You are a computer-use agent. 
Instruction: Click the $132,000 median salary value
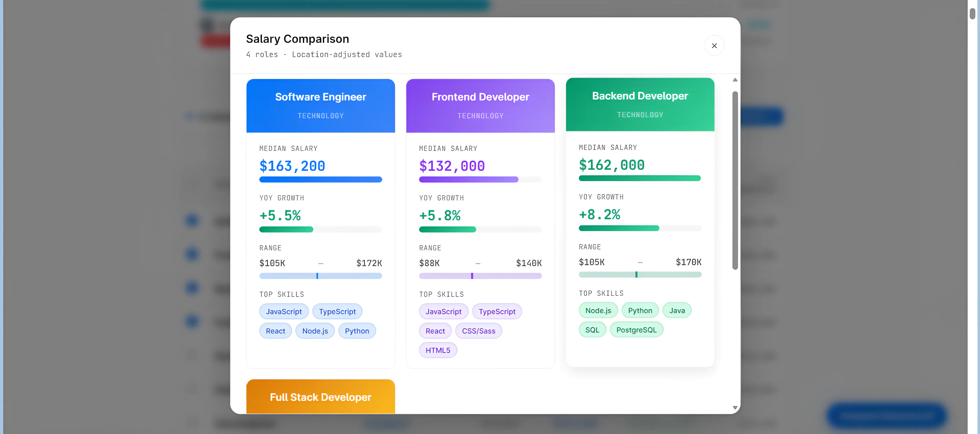click(x=452, y=166)
